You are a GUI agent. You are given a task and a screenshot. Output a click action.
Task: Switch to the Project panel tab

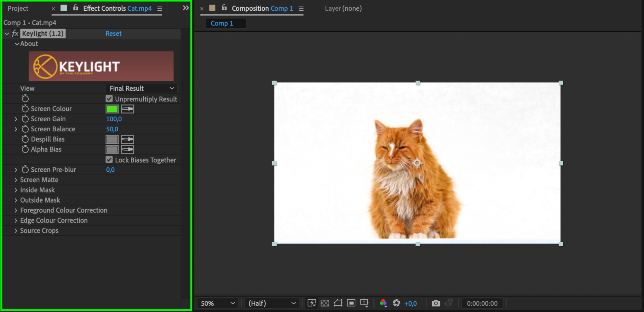[18, 8]
